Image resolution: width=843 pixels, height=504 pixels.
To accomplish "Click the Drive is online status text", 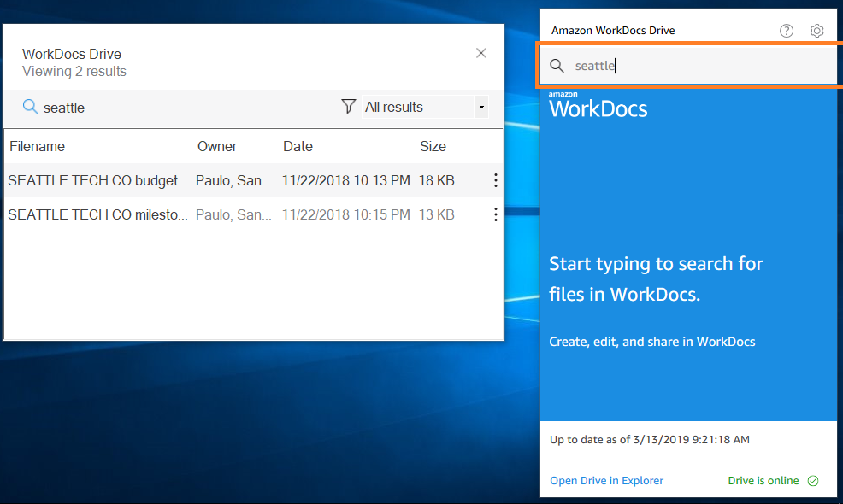I will tap(763, 480).
